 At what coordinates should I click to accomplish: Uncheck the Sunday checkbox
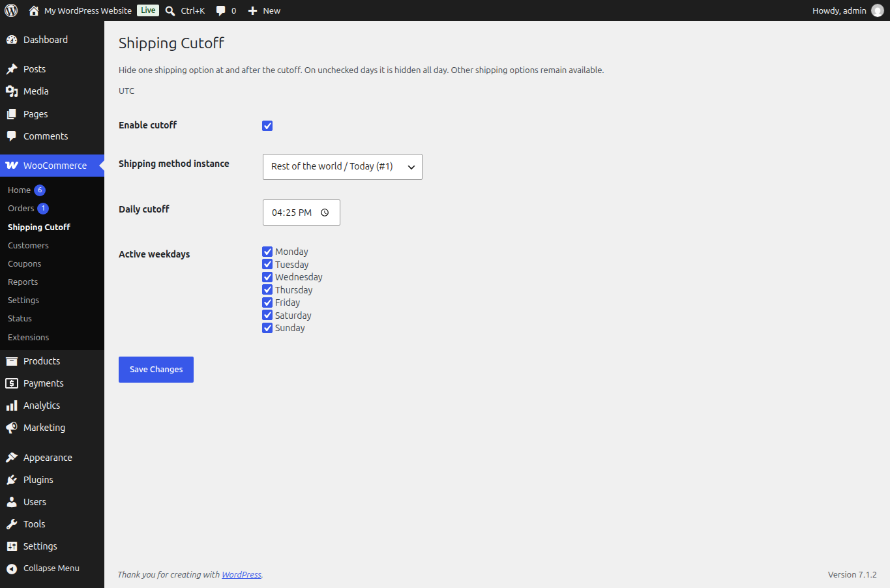point(267,328)
